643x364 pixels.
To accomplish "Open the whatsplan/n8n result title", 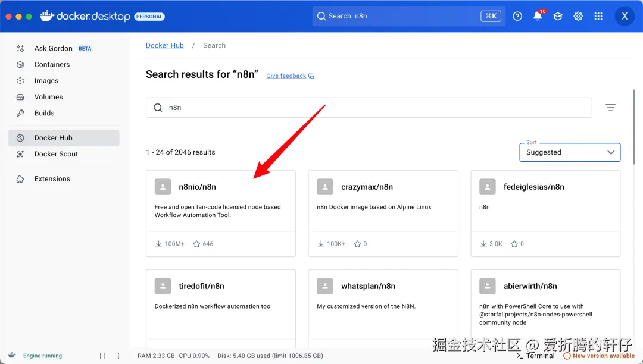I will pyautogui.click(x=369, y=286).
